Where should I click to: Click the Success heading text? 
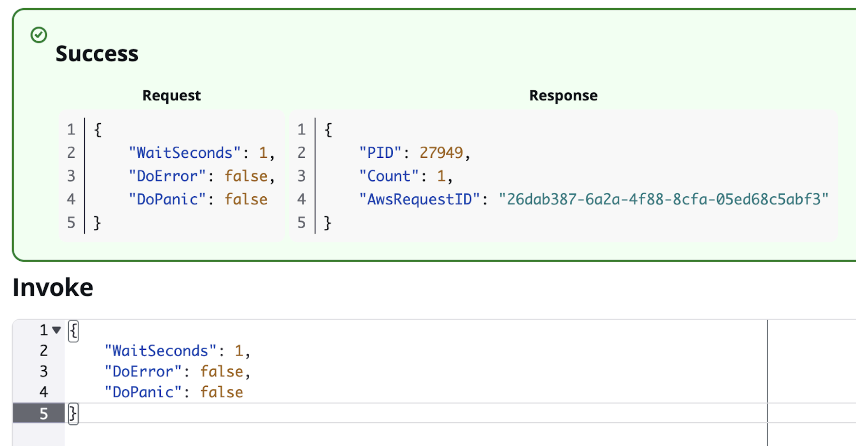[x=97, y=54]
